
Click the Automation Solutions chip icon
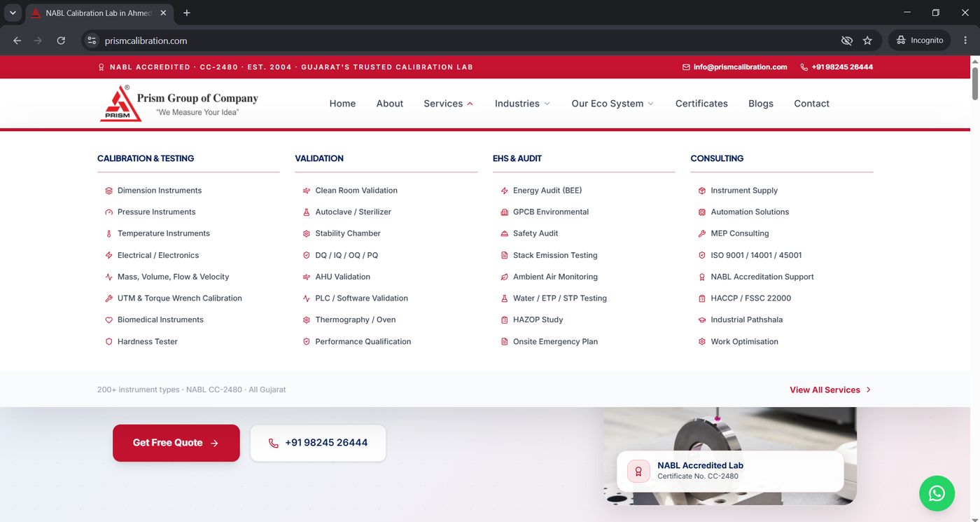[x=702, y=212]
